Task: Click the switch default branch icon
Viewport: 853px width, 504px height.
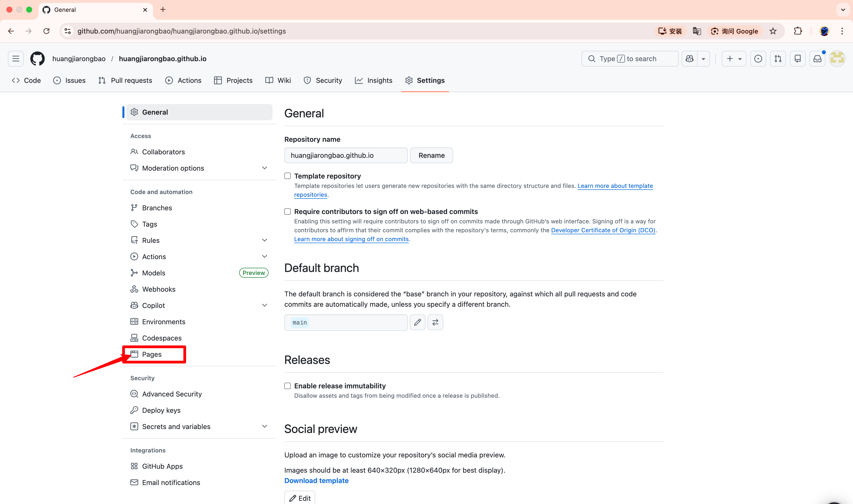Action: coord(435,322)
